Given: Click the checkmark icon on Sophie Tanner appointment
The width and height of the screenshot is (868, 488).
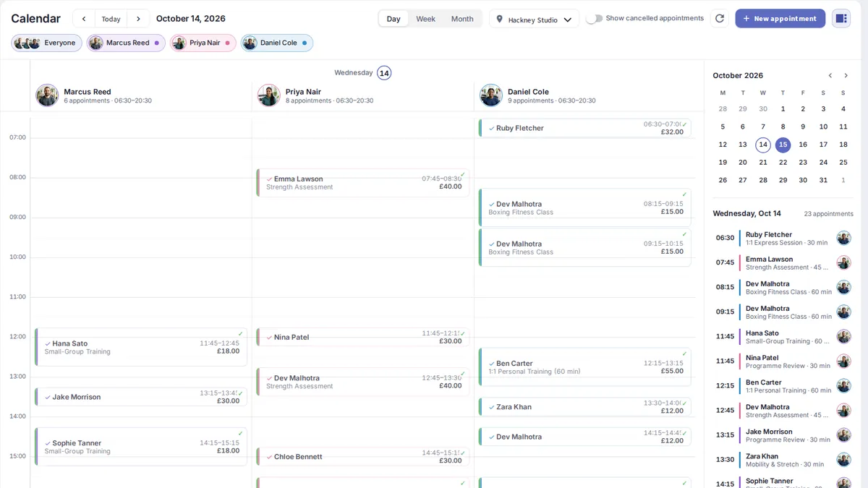Looking at the screenshot, I should click(48, 443).
